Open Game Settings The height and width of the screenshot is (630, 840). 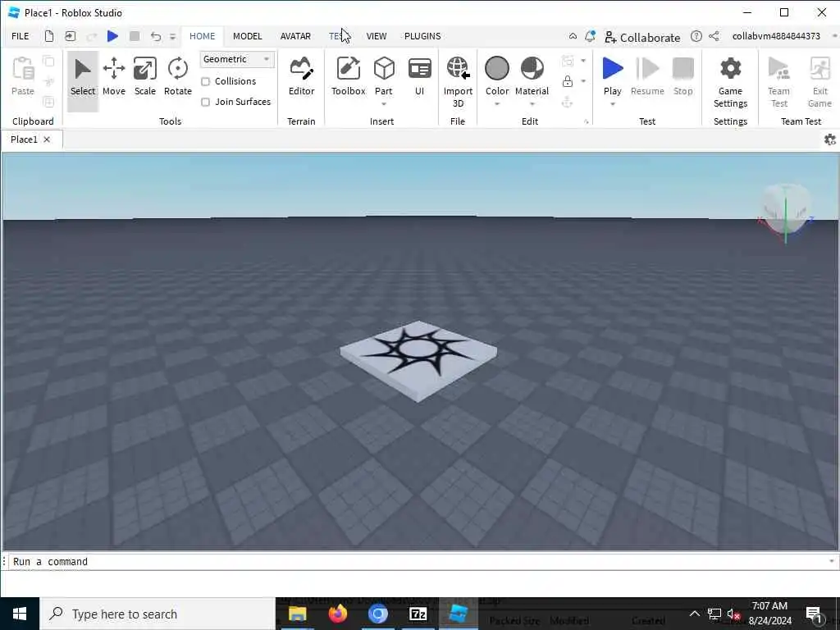click(730, 82)
